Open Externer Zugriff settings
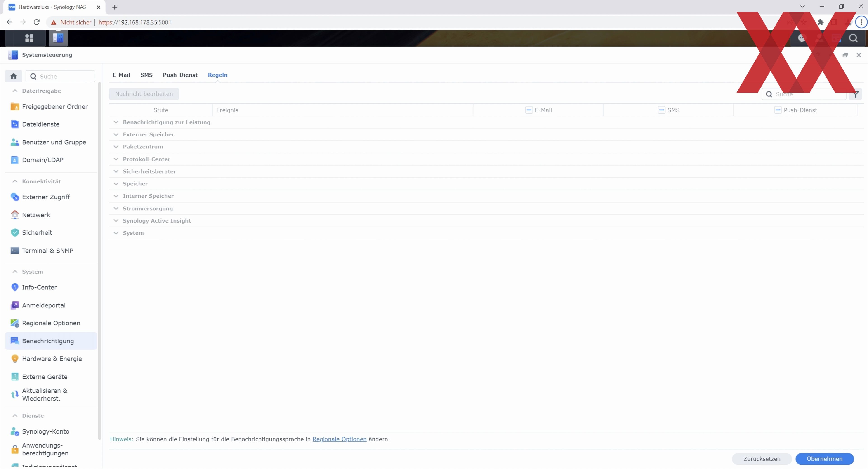Image resolution: width=868 pixels, height=469 pixels. [51, 197]
